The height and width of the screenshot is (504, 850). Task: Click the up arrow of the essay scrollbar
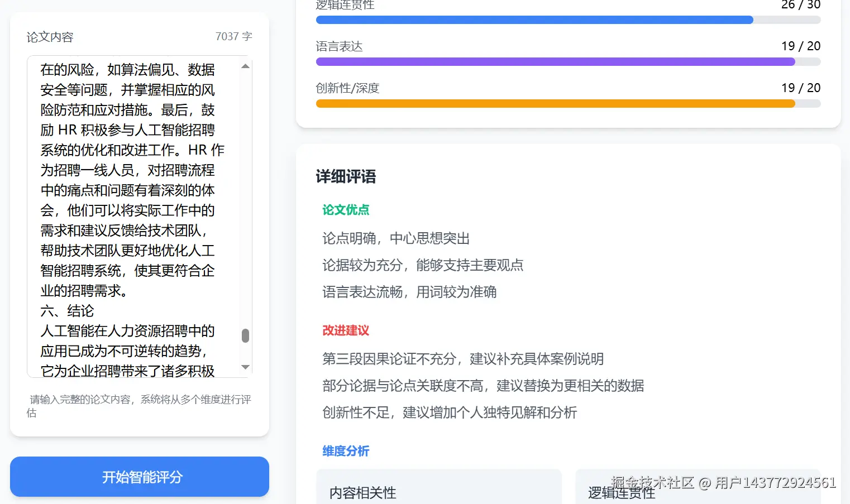[245, 66]
